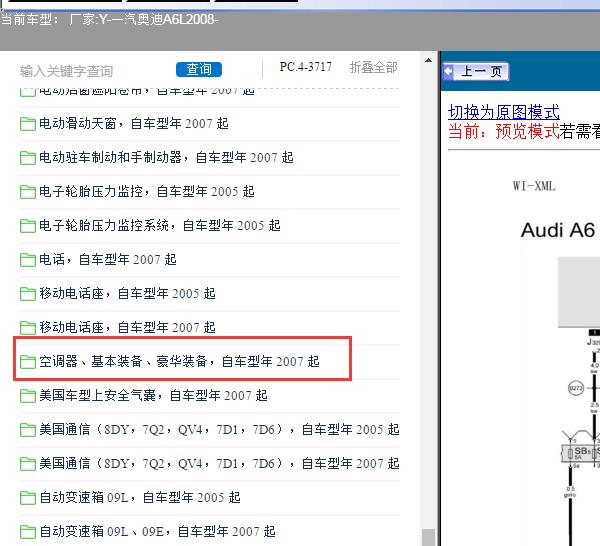Click the list scrollbar thumb
This screenshot has height=546, width=600.
[x=429, y=537]
